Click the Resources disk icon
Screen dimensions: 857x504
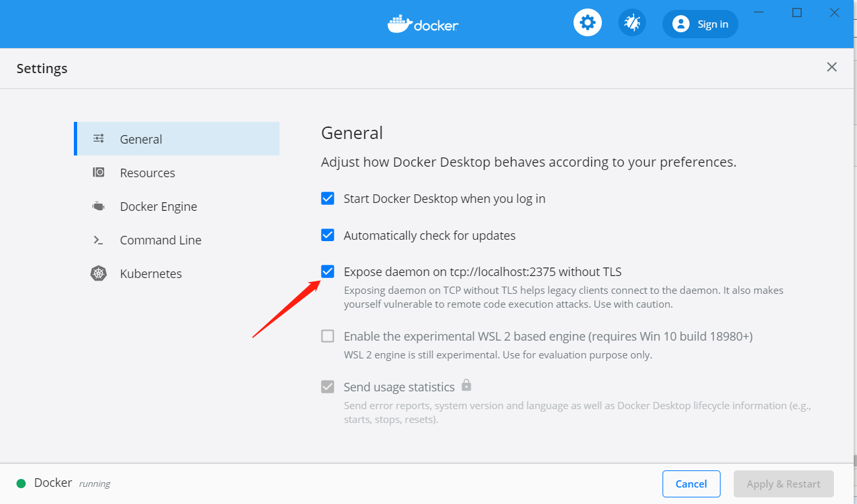tap(99, 173)
